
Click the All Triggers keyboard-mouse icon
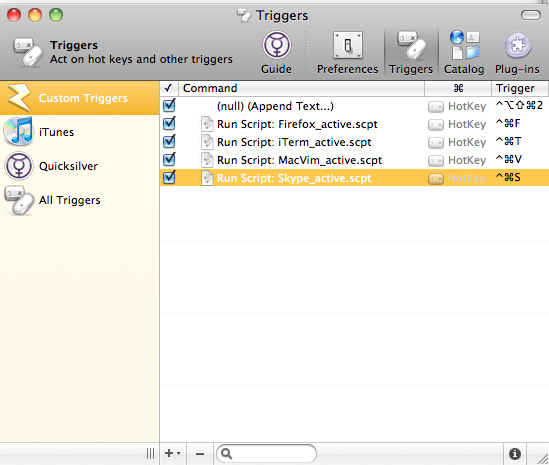tap(19, 200)
